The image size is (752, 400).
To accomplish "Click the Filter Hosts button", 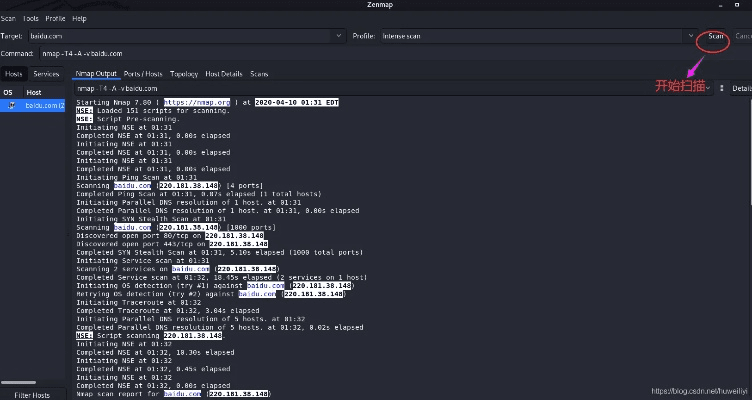I will (32, 395).
